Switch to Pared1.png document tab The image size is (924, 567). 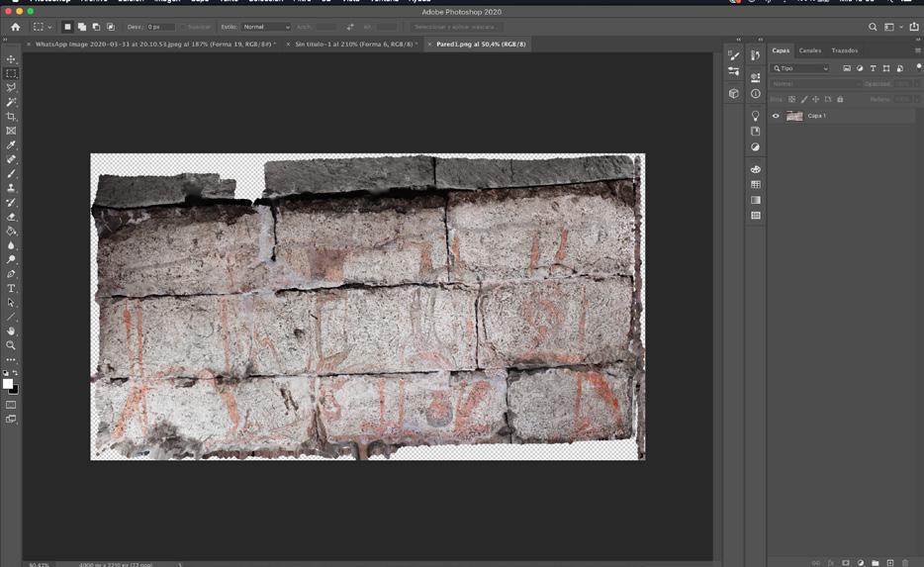pos(481,45)
